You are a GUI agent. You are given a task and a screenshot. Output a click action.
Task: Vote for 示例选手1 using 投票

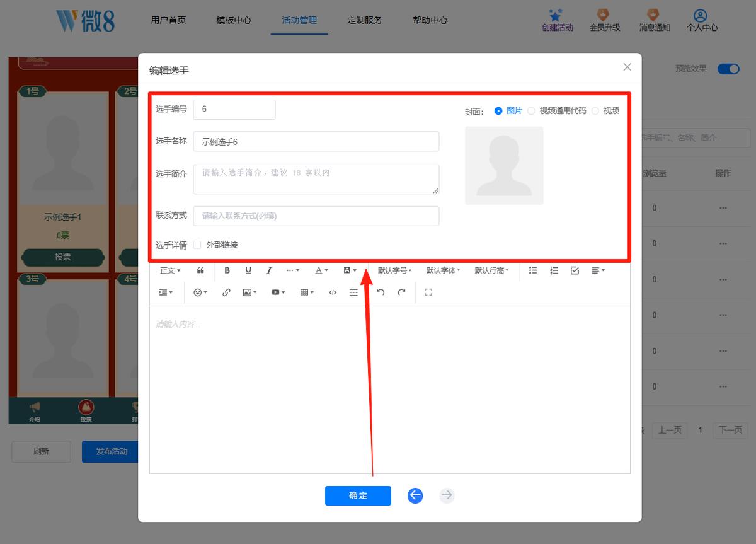[62, 257]
